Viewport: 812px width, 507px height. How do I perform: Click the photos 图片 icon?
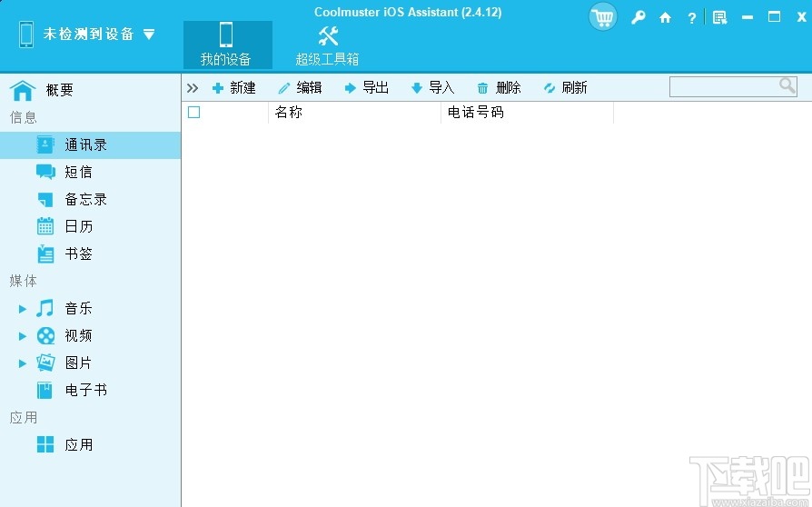click(45, 363)
